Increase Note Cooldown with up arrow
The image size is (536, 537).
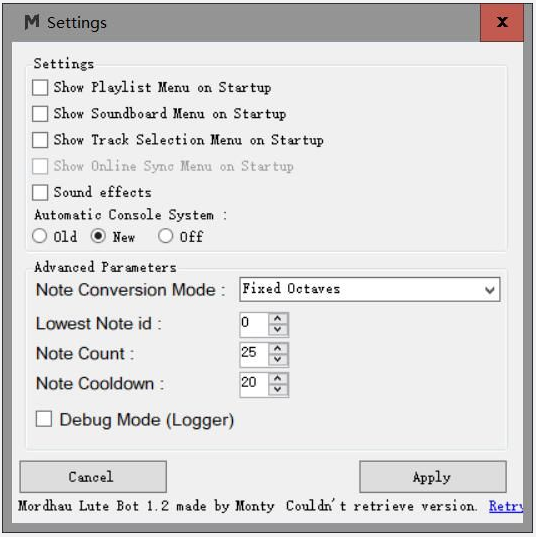click(278, 379)
